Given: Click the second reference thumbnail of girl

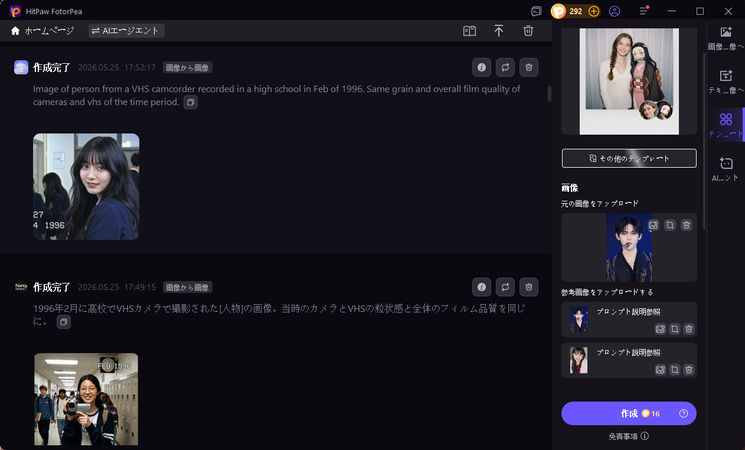Looking at the screenshot, I should (579, 360).
